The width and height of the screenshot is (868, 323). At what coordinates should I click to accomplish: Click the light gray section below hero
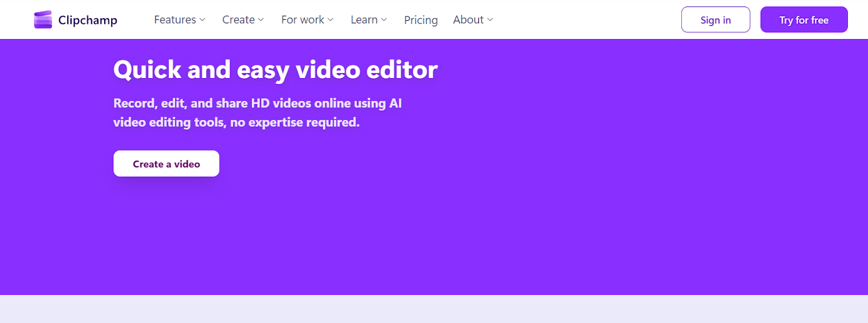pyautogui.click(x=434, y=309)
